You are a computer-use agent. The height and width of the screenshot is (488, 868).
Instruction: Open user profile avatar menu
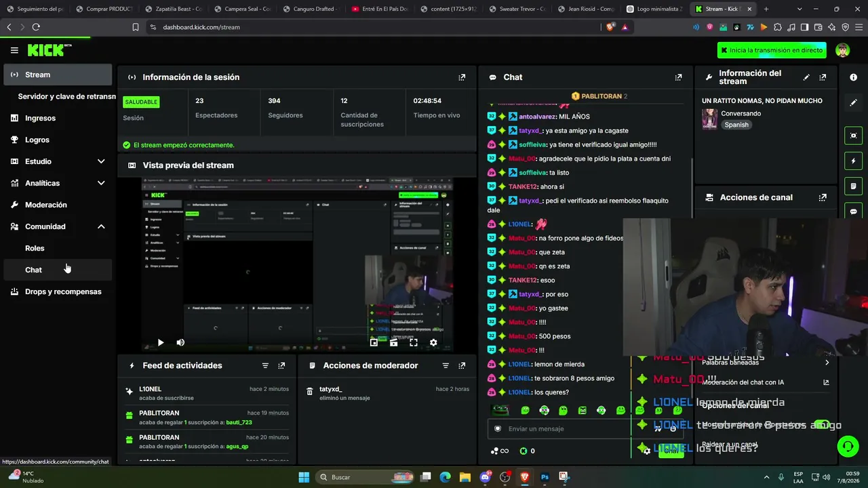point(842,50)
